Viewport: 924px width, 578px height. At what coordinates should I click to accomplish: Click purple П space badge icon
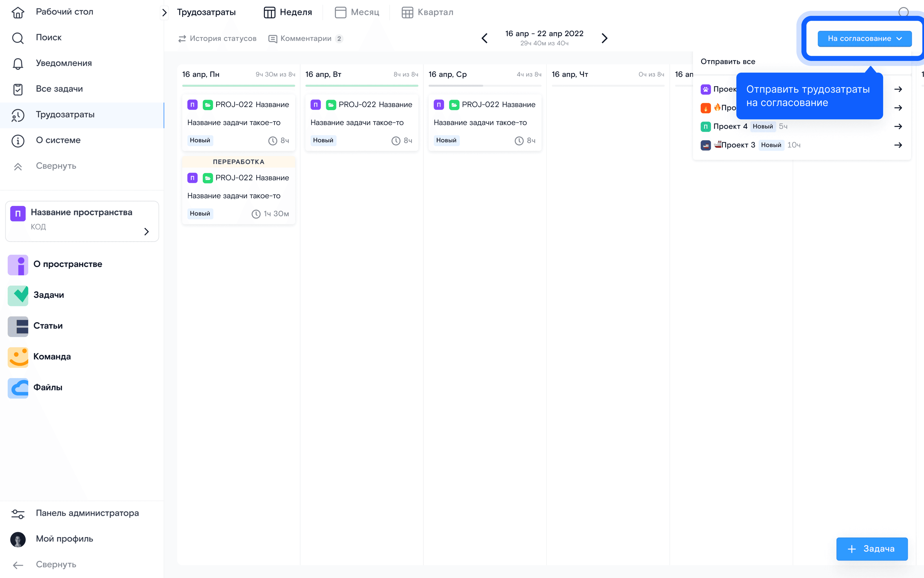coord(18,213)
